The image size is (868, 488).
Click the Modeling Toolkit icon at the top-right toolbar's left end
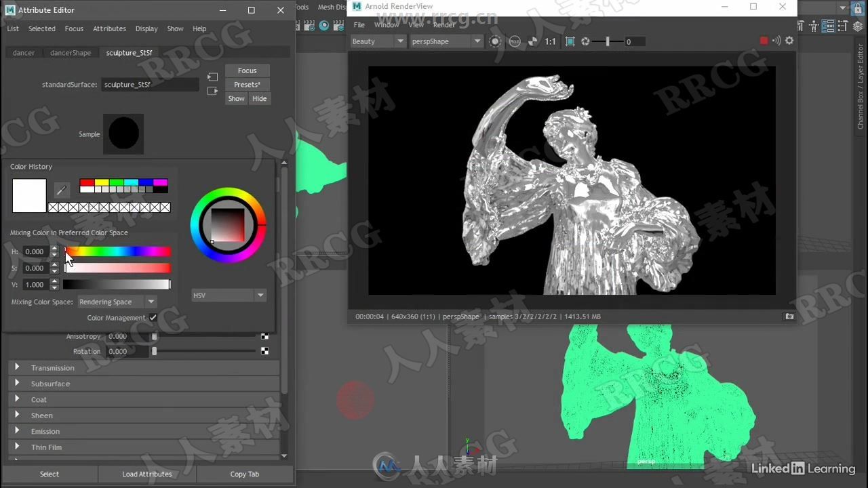(x=801, y=26)
